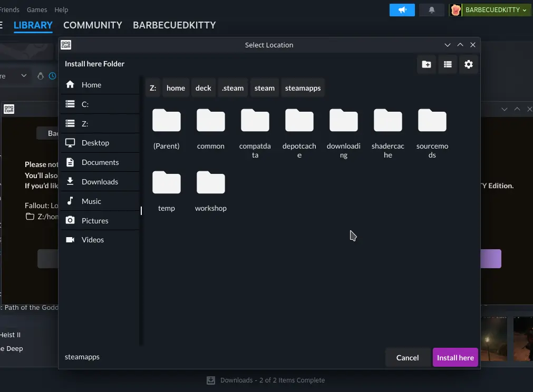
Task: Roll up Select Location window chevron
Action: coord(460,45)
